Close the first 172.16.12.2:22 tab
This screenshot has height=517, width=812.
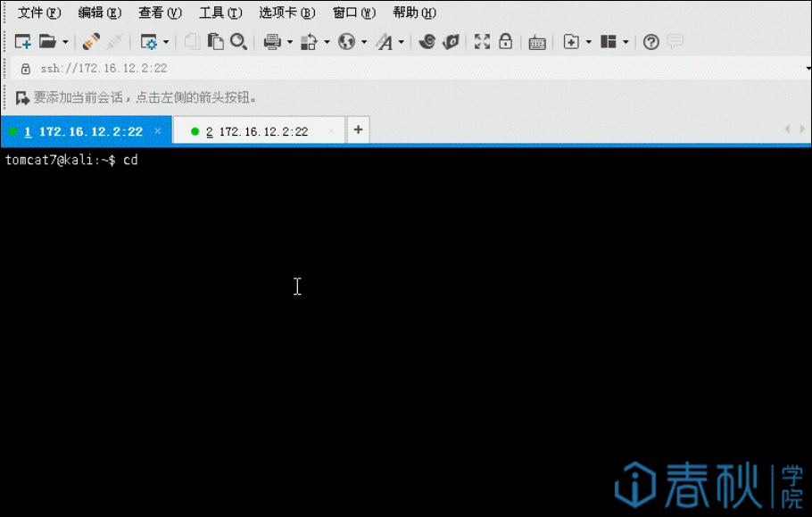[158, 131]
